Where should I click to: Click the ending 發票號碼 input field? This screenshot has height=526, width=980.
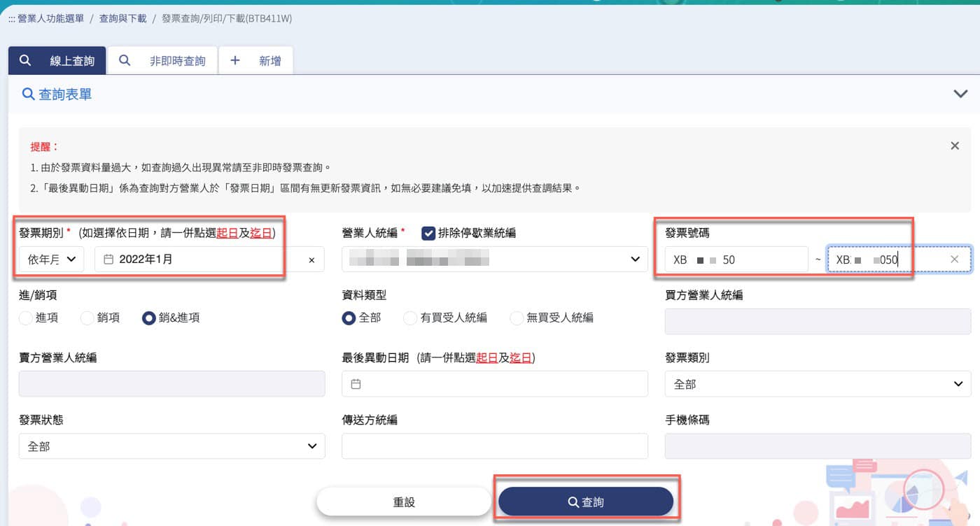pos(899,260)
